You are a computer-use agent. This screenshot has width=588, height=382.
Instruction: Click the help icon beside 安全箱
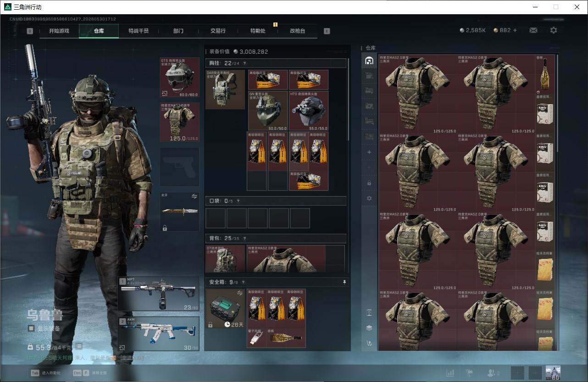[x=244, y=282]
